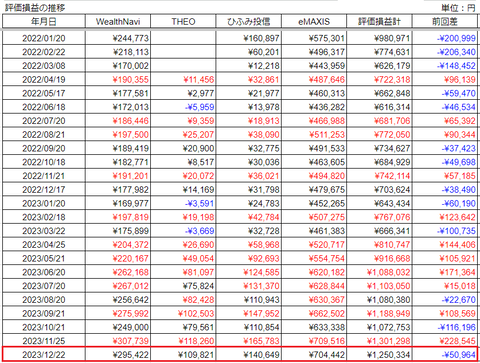Select date cell 2022/09/20
The height and width of the screenshot is (363, 480).
click(x=44, y=148)
